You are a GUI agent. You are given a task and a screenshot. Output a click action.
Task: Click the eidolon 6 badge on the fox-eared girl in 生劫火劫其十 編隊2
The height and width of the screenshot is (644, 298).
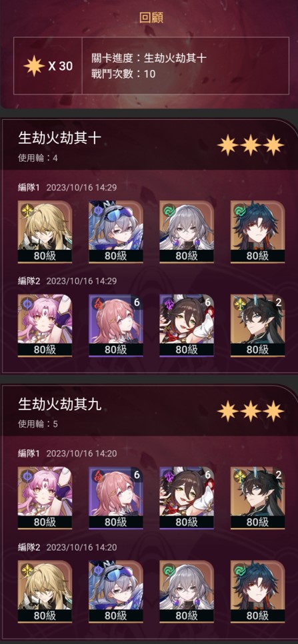click(x=208, y=302)
